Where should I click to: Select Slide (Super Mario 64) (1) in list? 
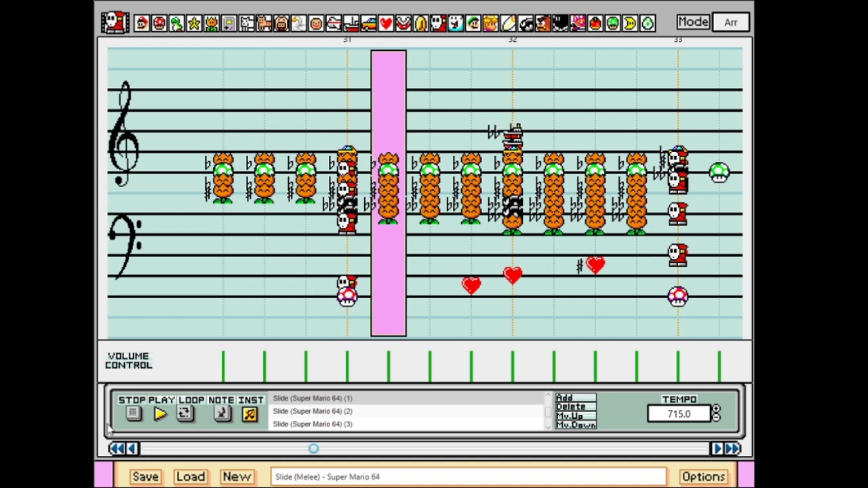[x=407, y=399]
